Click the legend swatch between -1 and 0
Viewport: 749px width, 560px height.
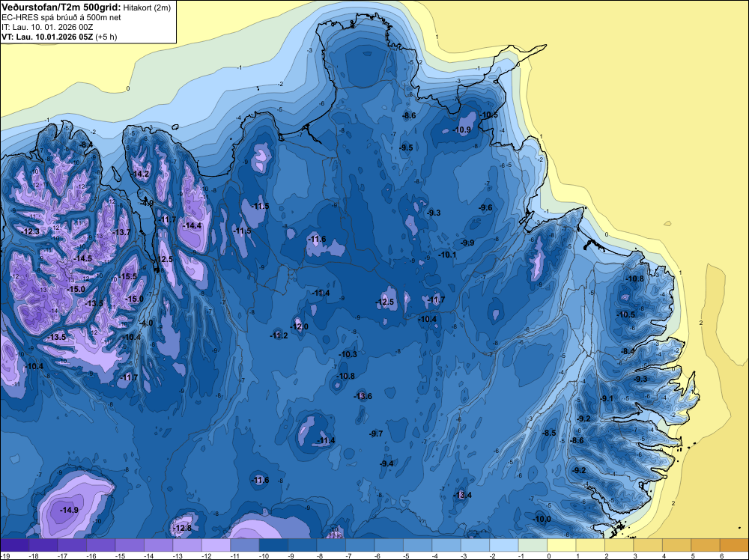tap(533, 545)
